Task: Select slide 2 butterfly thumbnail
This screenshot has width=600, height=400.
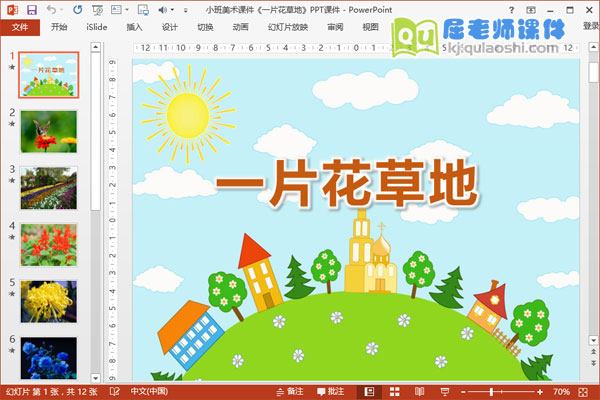Action: tap(49, 132)
